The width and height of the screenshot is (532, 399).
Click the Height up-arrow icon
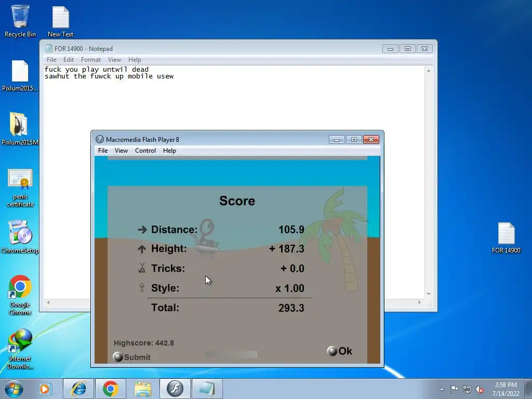(142, 249)
